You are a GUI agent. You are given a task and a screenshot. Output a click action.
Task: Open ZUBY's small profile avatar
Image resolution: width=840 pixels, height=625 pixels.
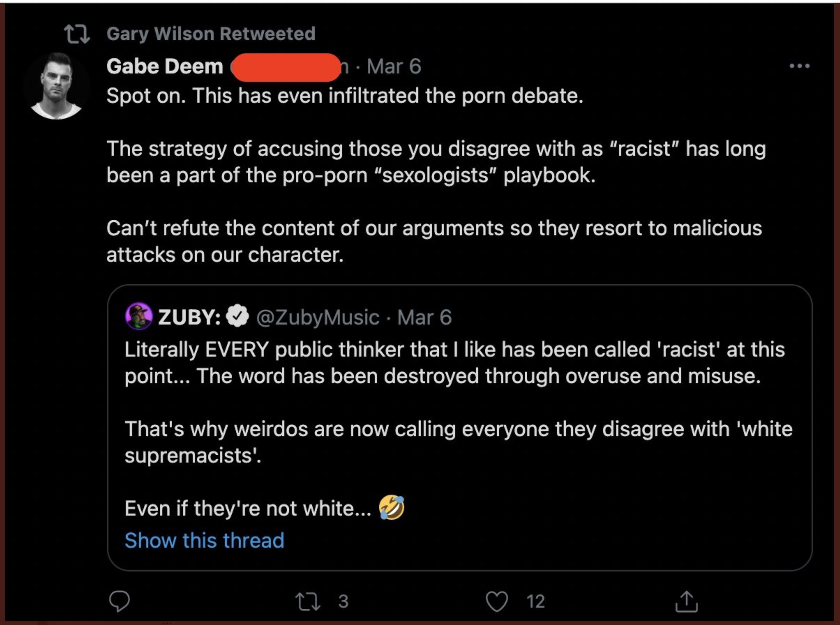tap(139, 316)
